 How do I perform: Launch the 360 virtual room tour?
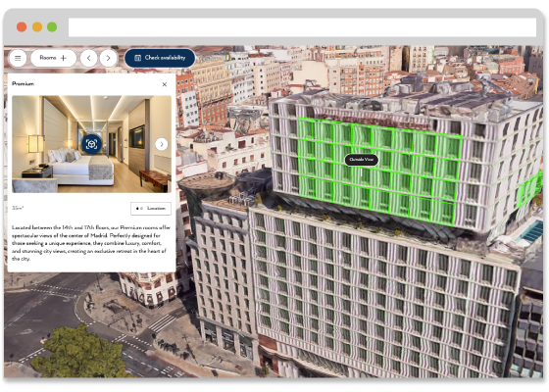[x=91, y=144]
